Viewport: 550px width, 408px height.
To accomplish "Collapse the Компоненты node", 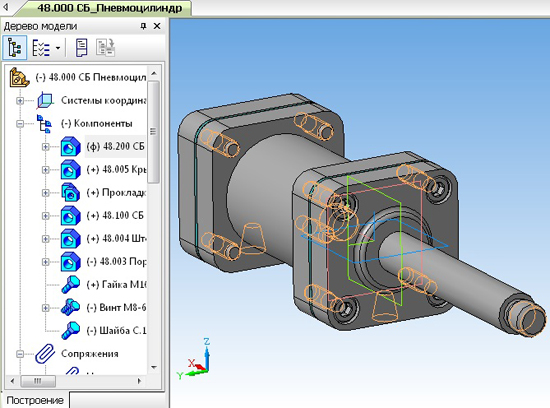I will [20, 123].
